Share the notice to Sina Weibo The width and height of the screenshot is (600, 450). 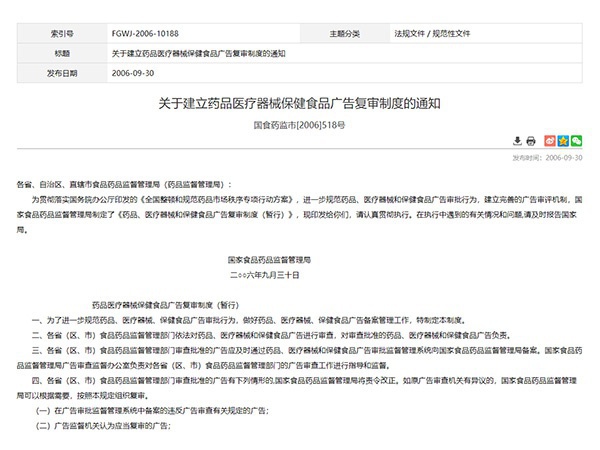(x=549, y=140)
